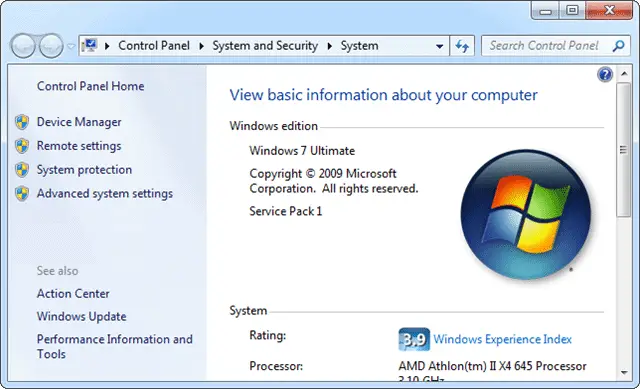Image resolution: width=640 pixels, height=389 pixels.
Task: Minimize the System window
Action: tap(545, 11)
